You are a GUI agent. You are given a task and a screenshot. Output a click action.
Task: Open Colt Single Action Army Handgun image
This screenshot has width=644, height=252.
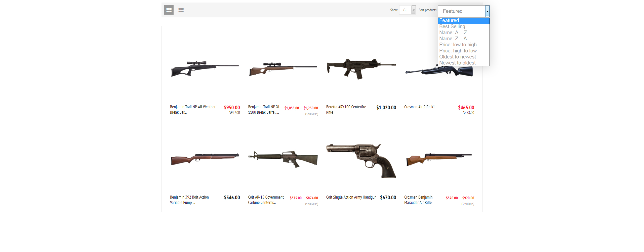(361, 161)
